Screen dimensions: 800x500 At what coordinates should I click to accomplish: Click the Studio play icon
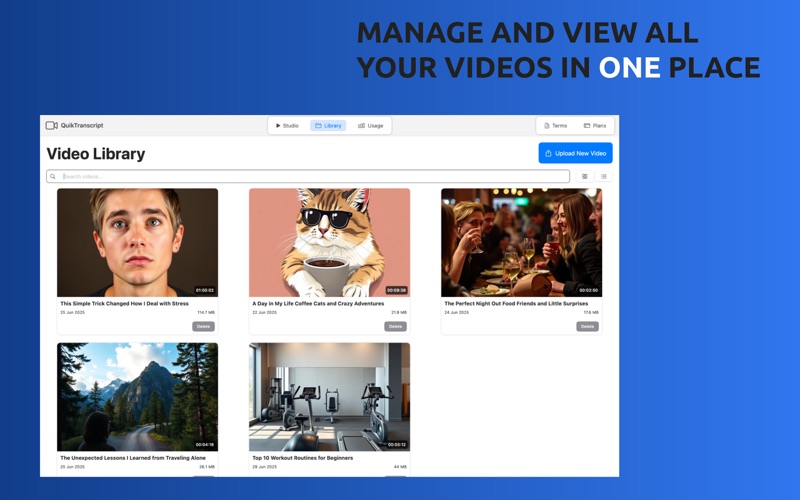pyautogui.click(x=278, y=126)
